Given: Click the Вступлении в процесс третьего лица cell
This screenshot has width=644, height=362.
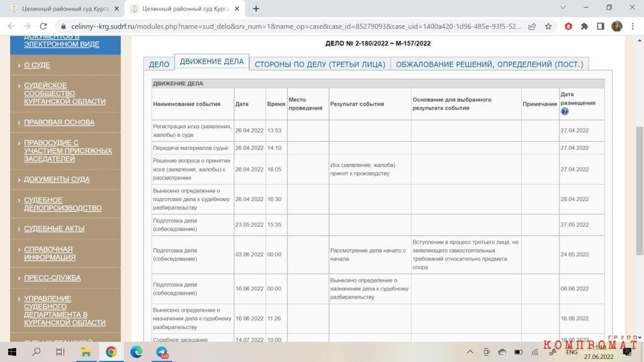Looking at the screenshot, I should [x=465, y=255].
